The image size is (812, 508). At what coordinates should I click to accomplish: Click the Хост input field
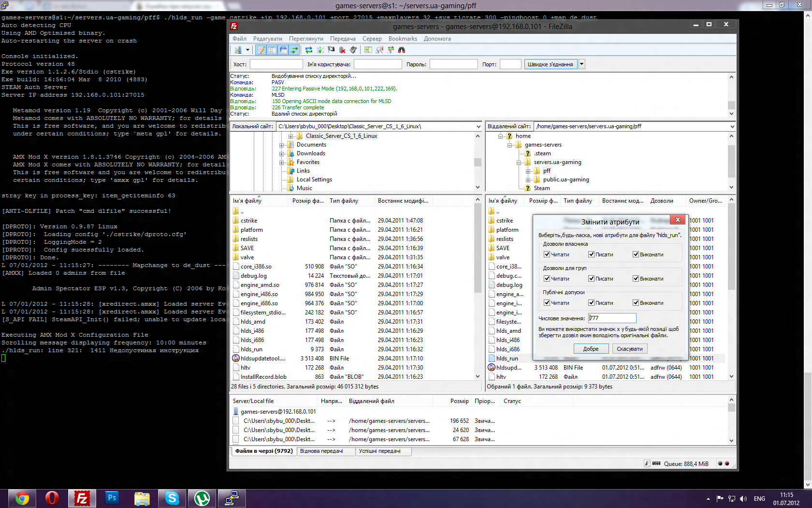pos(276,64)
